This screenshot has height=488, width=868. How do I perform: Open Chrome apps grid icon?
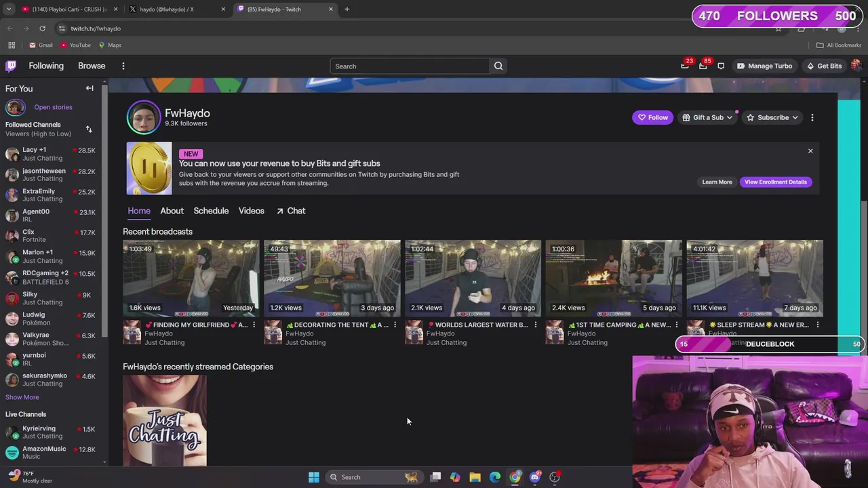click(x=12, y=45)
